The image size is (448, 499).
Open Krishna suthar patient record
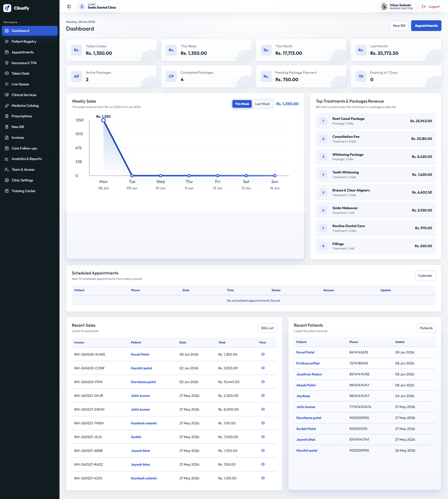308,363
